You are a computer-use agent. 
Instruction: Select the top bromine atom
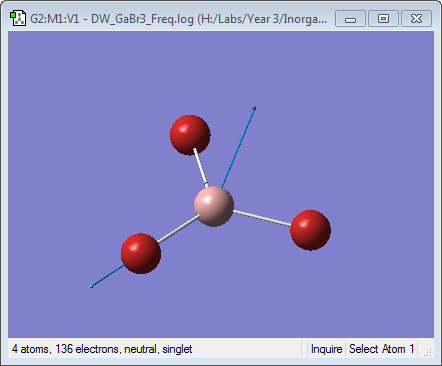point(190,135)
